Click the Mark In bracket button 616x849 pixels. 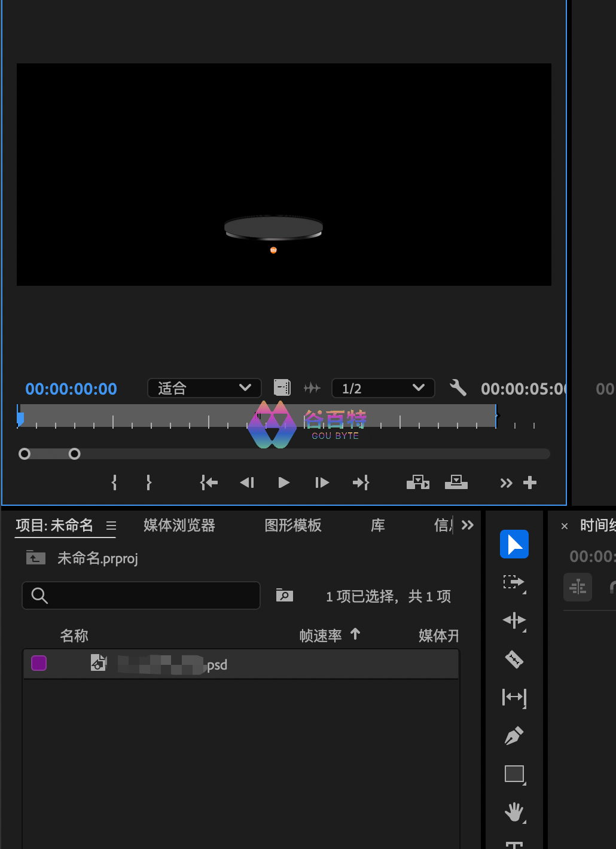pyautogui.click(x=114, y=482)
